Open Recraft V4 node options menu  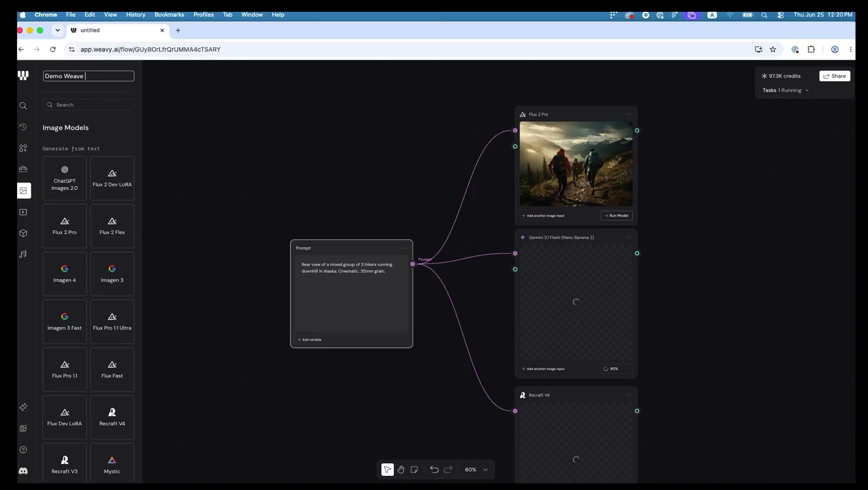(629, 395)
